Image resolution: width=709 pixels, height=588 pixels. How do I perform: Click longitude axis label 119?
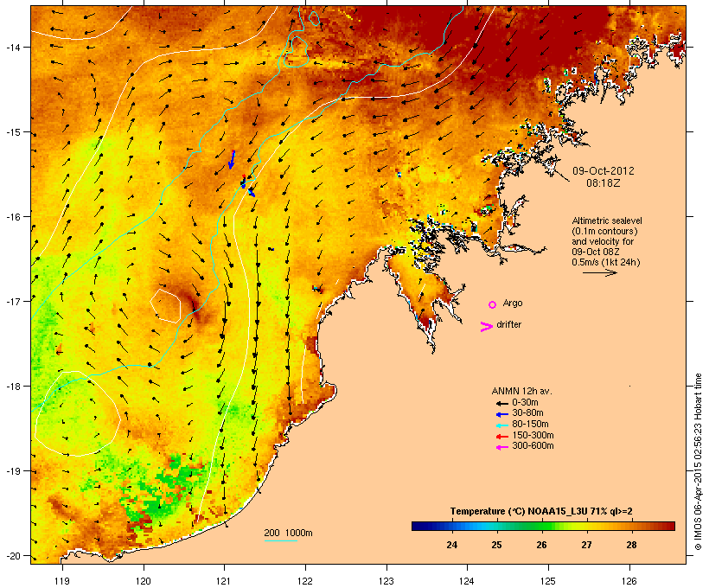tap(62, 581)
